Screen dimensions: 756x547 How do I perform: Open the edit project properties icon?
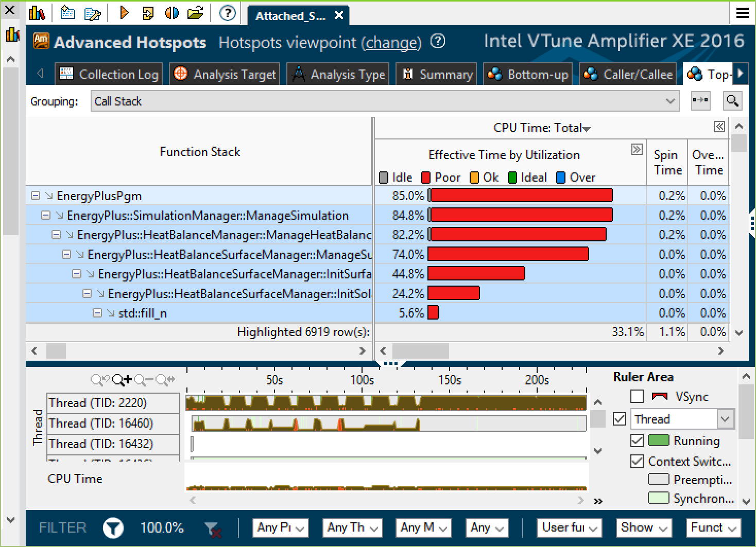93,13
